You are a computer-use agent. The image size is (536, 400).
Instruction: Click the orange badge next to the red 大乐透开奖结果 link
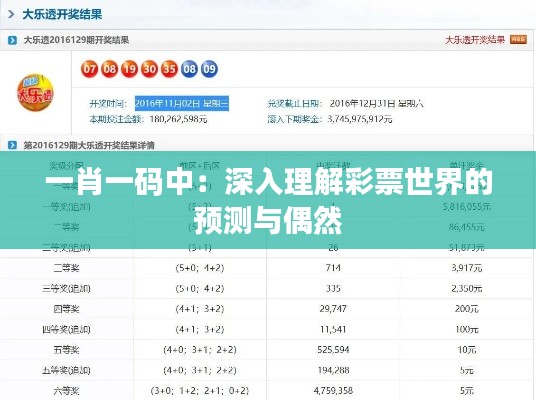tap(518, 40)
